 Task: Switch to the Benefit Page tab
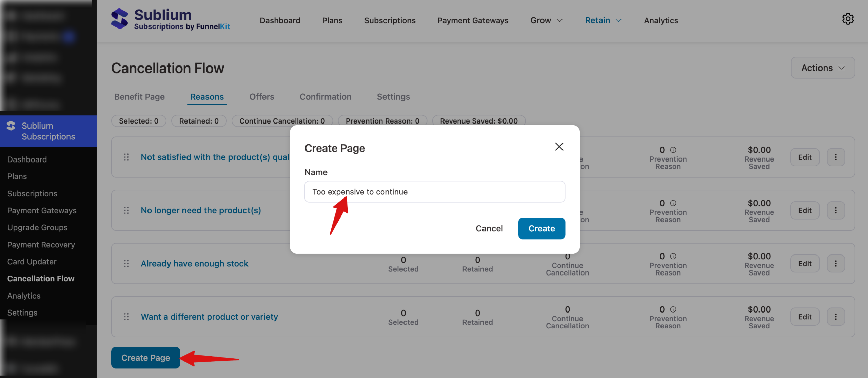(x=139, y=97)
